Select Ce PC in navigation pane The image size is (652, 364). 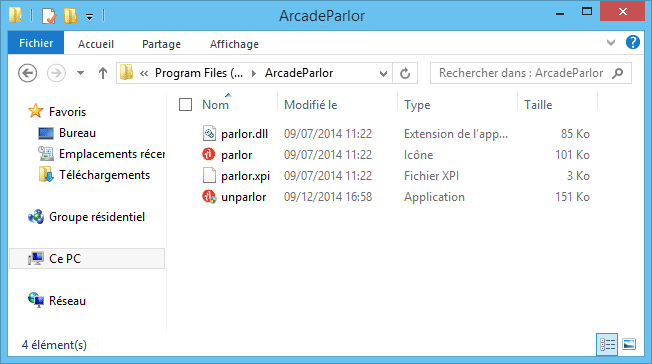pos(87,259)
